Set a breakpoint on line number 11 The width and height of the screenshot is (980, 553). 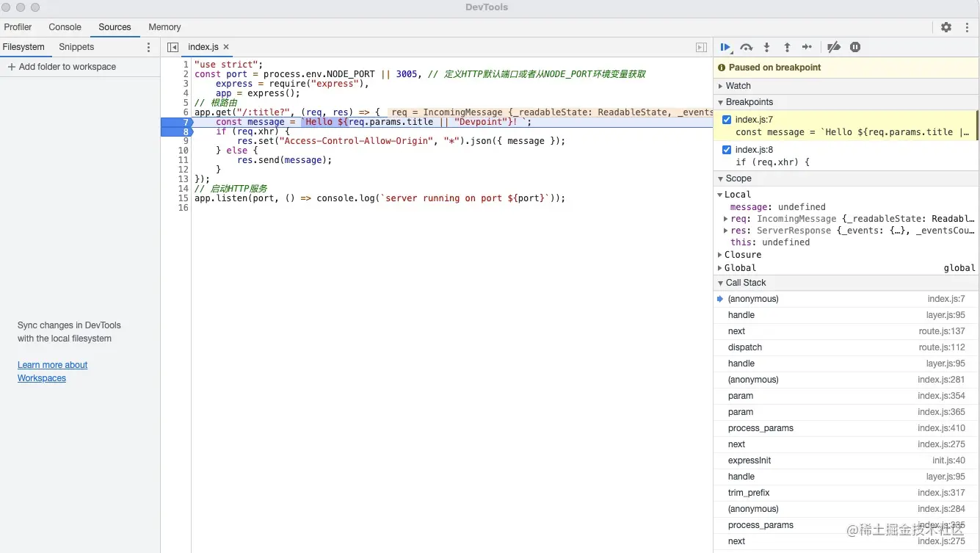[184, 160]
